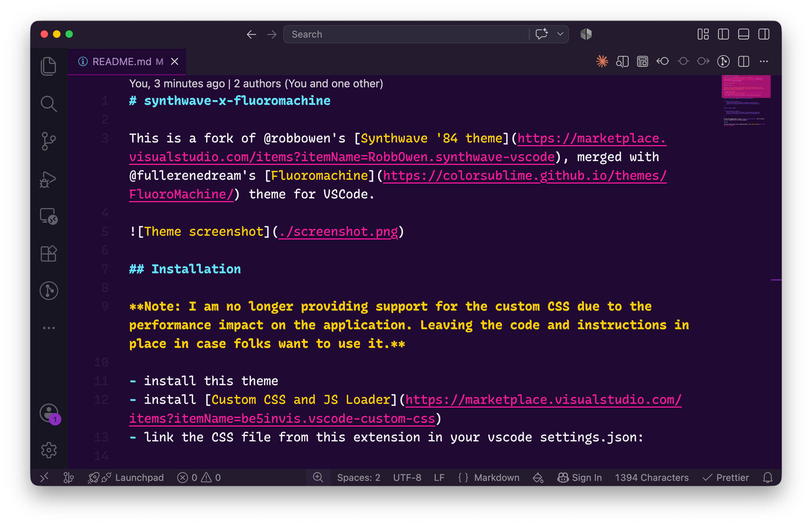
Task: Split the editor right
Action: coord(743,61)
